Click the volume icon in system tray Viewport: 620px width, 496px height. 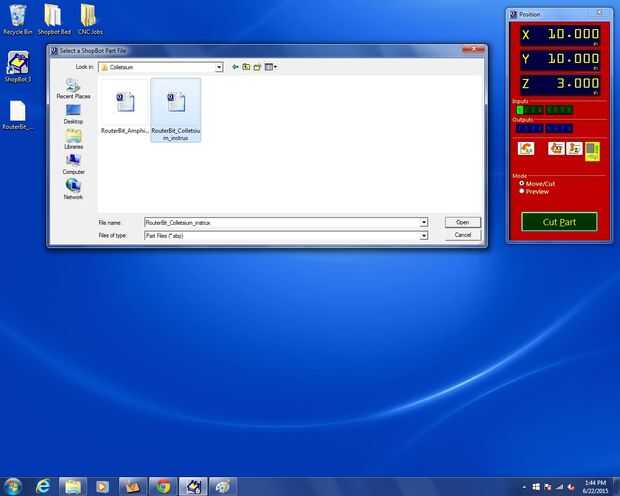(x=571, y=487)
